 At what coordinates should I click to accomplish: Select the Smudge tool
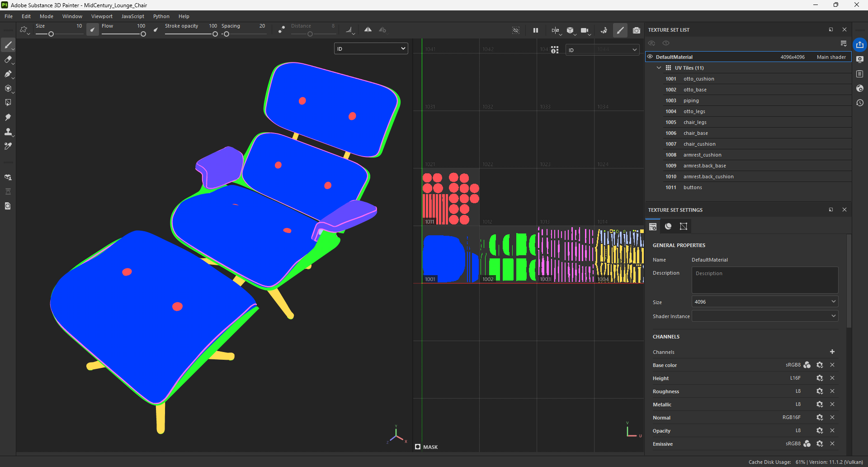click(8, 117)
